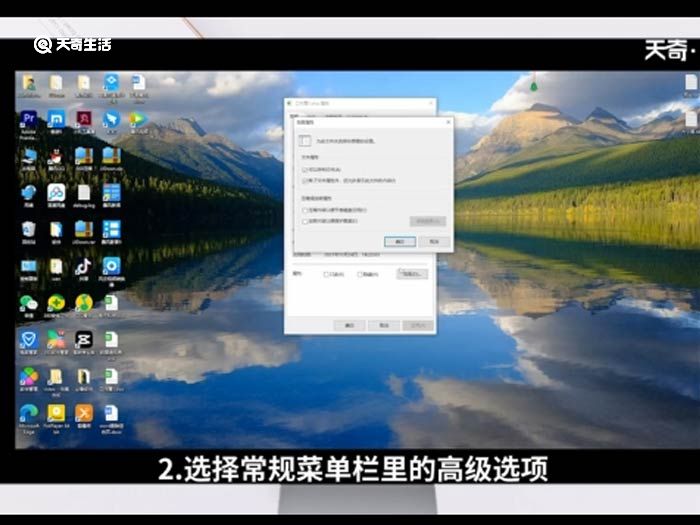The height and width of the screenshot is (525, 700).
Task: Toggle Hidden checkbox in Properties window
Action: [x=360, y=275]
